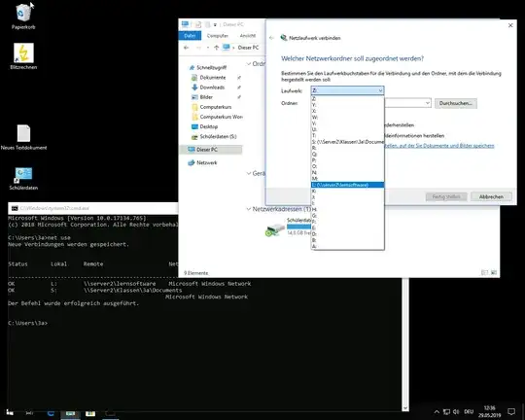Choose drive letter M: from the list
The height and width of the screenshot is (420, 525).
click(x=347, y=179)
